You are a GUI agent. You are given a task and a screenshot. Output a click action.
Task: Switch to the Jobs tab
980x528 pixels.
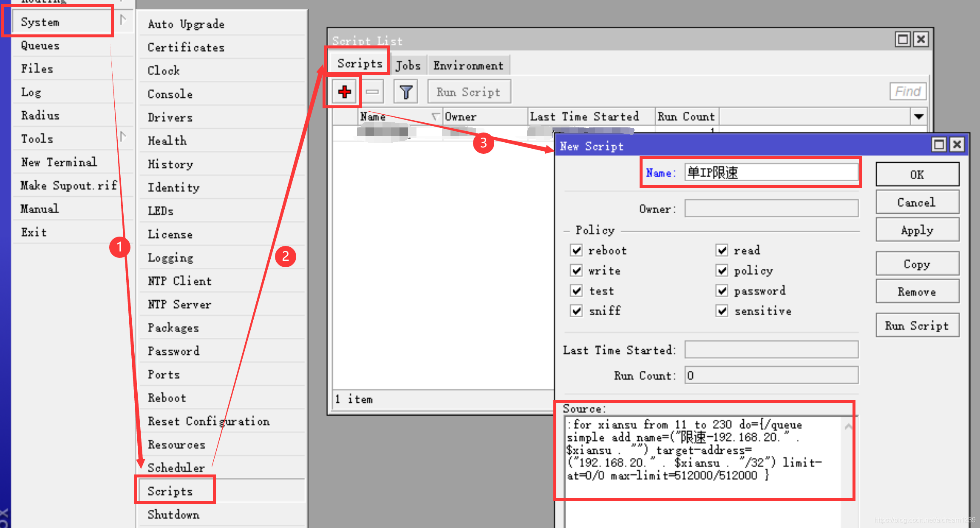(407, 63)
